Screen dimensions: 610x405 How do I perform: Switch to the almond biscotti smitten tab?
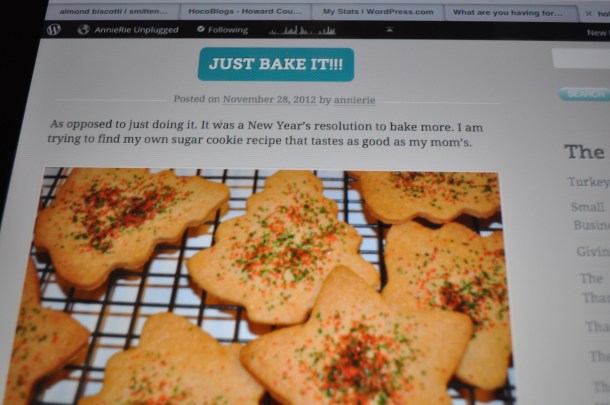pos(113,12)
